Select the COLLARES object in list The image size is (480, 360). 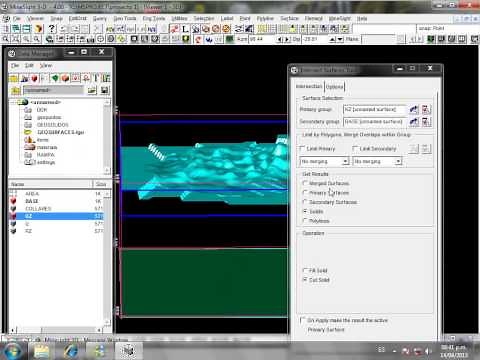click(x=38, y=209)
